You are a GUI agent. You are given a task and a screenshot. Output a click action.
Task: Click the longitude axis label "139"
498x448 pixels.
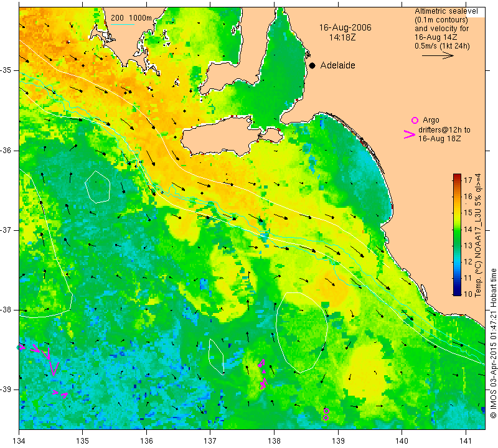click(x=338, y=441)
